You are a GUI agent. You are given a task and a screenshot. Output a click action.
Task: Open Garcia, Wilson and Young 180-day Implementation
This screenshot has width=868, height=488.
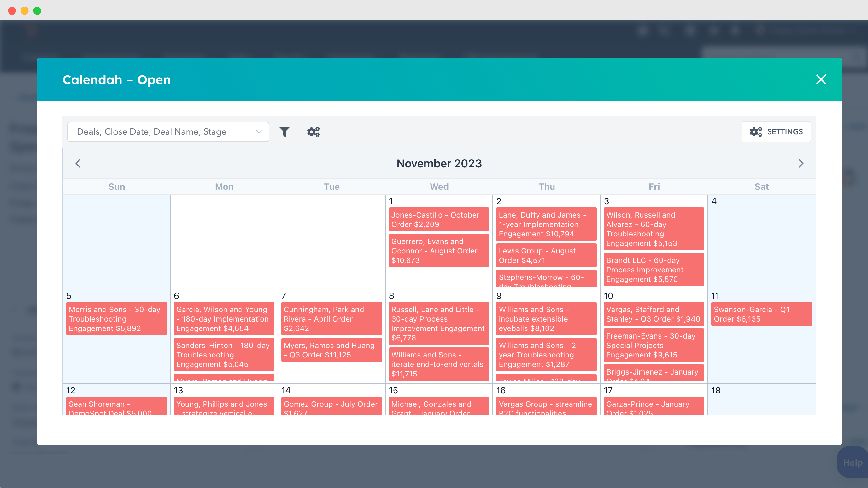[224, 319]
